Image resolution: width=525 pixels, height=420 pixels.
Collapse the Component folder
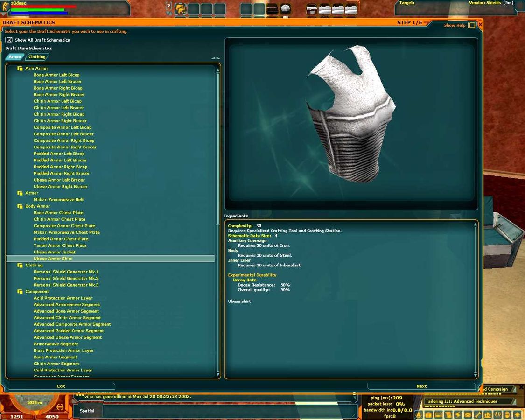pyautogui.click(x=20, y=292)
